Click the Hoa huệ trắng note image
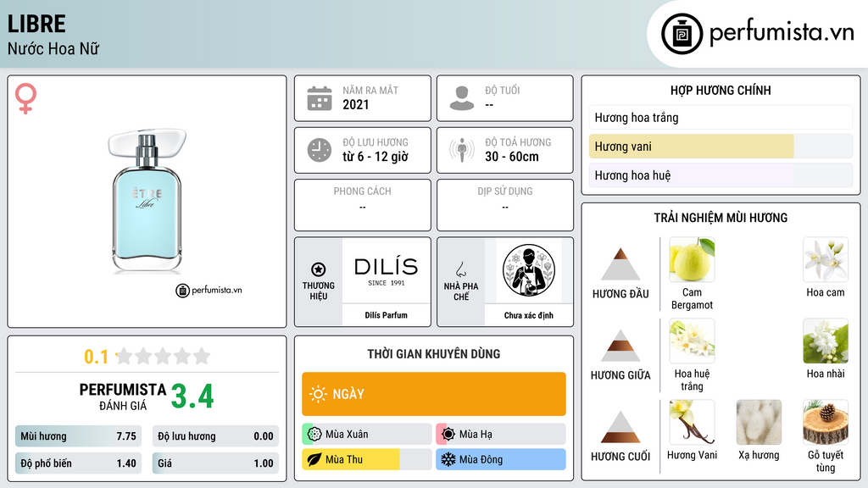This screenshot has height=488, width=868. coord(692,341)
